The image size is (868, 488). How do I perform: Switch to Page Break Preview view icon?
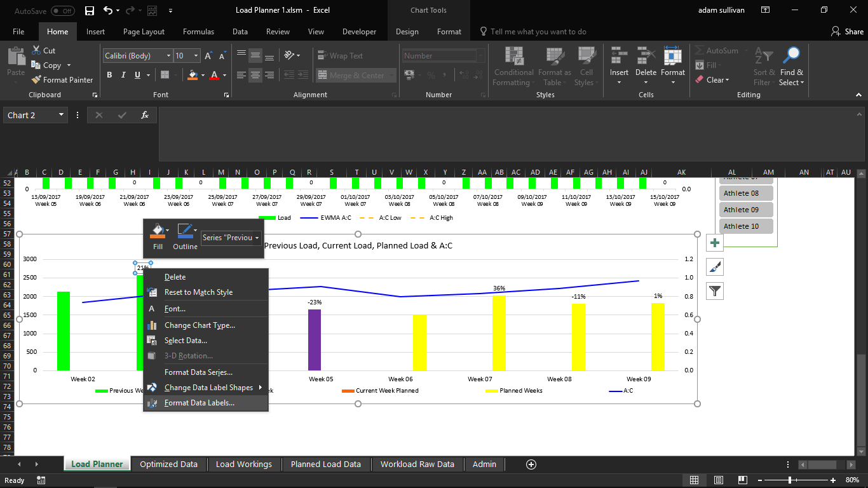[x=742, y=480]
